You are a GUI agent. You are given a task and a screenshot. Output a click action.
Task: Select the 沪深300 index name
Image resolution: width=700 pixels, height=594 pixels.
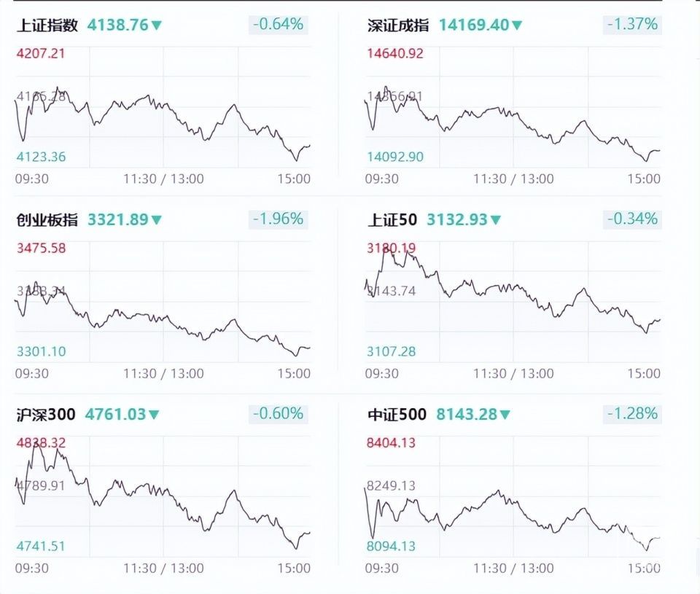45,415
